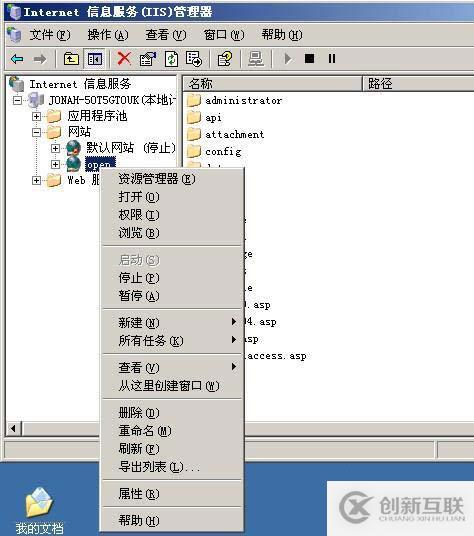Choose 停止(P) to stop the site
Screen dimensions: 474x536
pyautogui.click(x=173, y=278)
